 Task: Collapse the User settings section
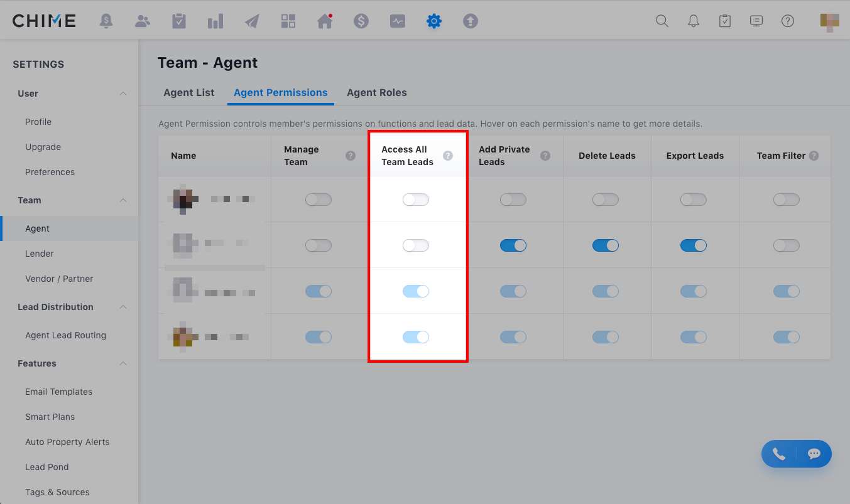123,94
